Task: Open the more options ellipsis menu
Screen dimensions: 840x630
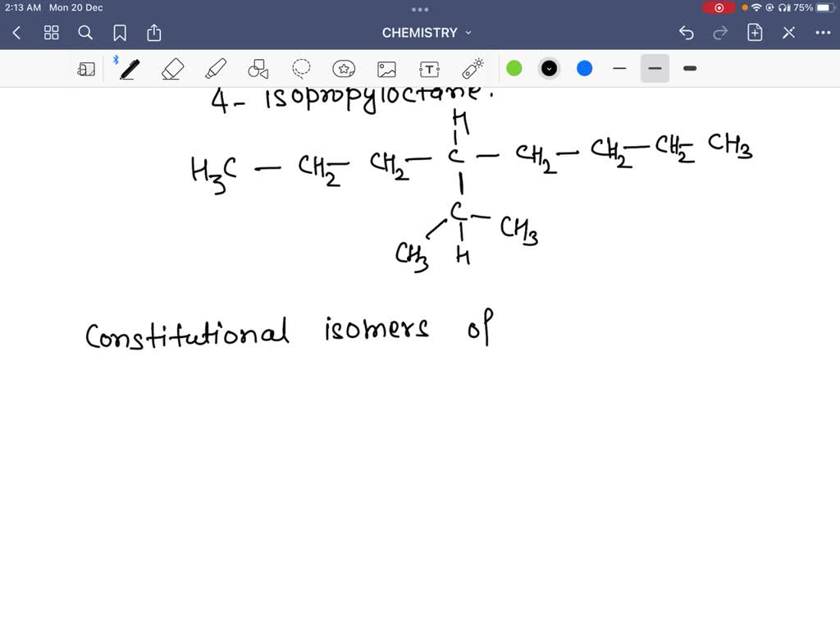Action: click(824, 32)
